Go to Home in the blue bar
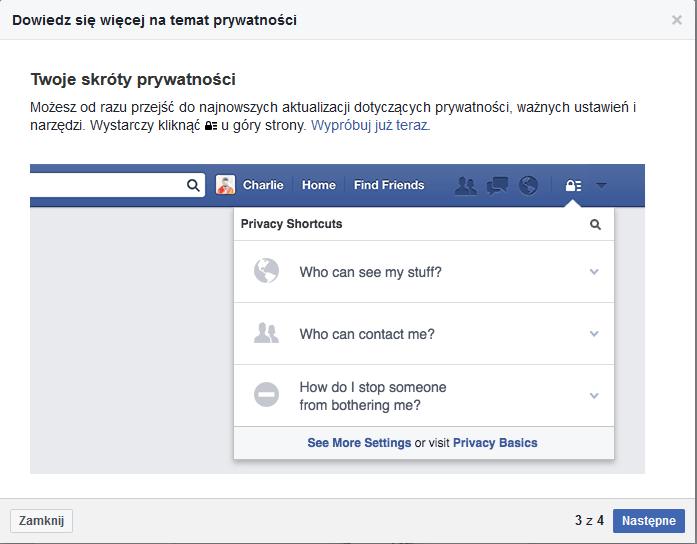Screen dimensions: 697x544 319,185
